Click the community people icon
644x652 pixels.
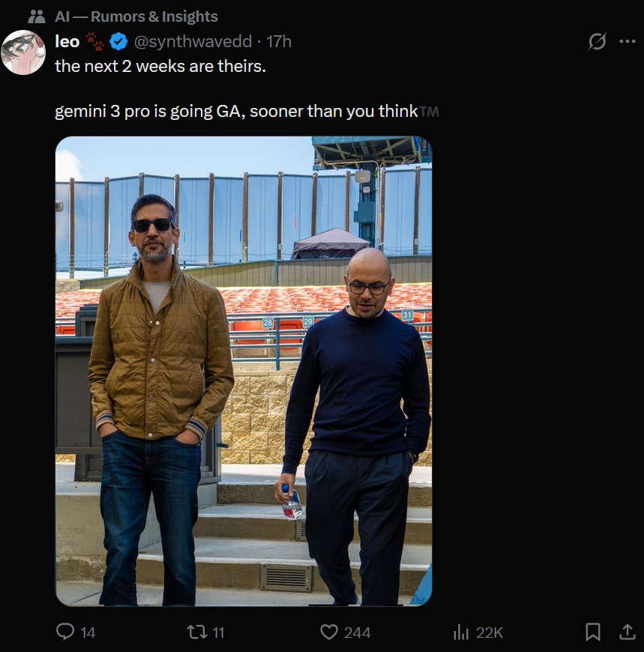point(36,16)
